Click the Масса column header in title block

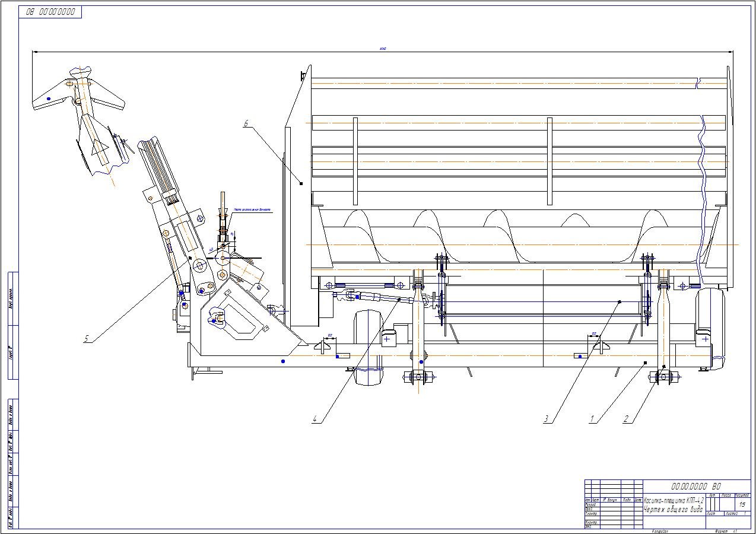[x=727, y=495]
